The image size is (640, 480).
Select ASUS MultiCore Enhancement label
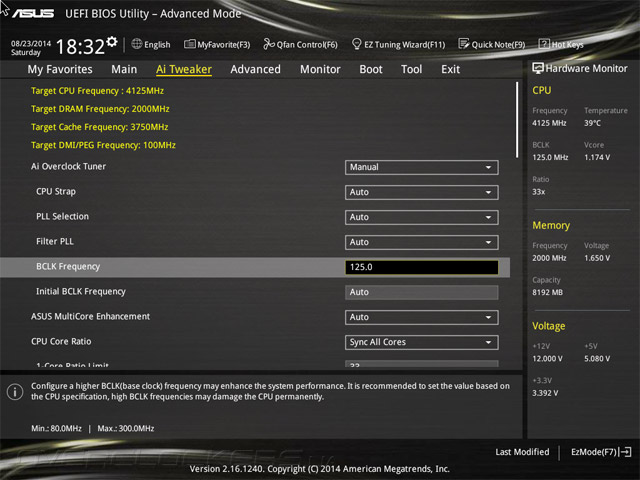[90, 316]
